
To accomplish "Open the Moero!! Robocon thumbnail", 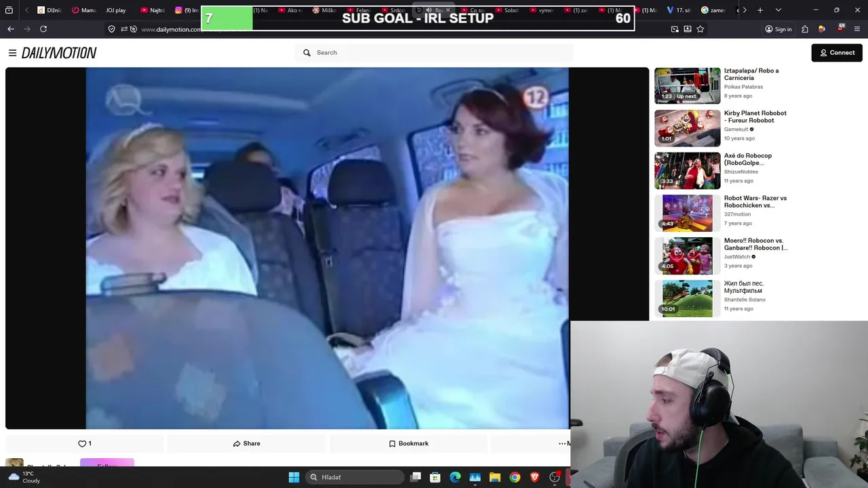I will [x=687, y=256].
